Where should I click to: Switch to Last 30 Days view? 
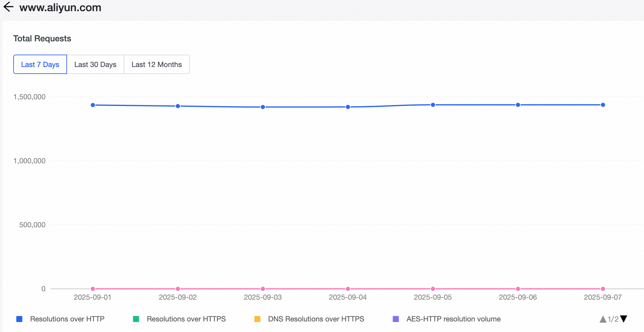click(95, 64)
